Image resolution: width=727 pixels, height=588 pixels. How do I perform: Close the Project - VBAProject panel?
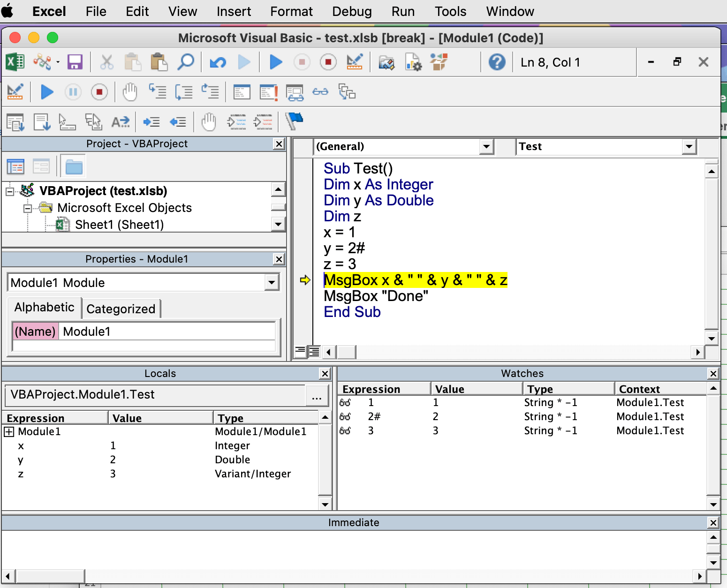pyautogui.click(x=279, y=144)
